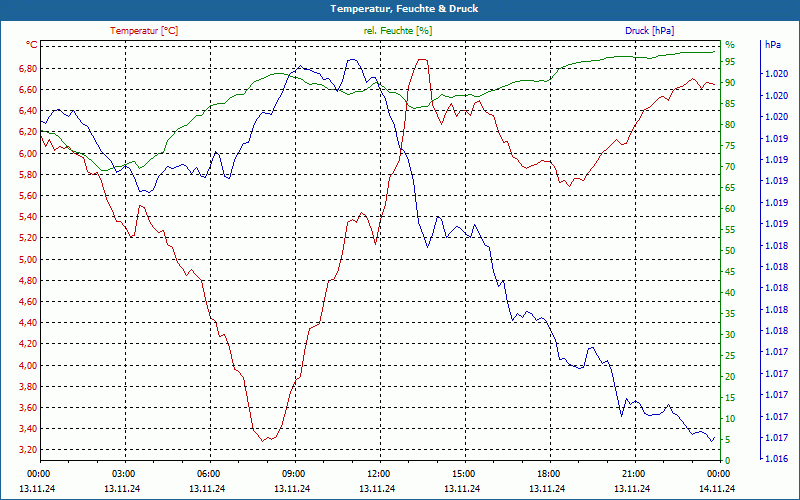Click the green "%" axis unit label
The width and height of the screenshot is (800, 500).
[730, 45]
